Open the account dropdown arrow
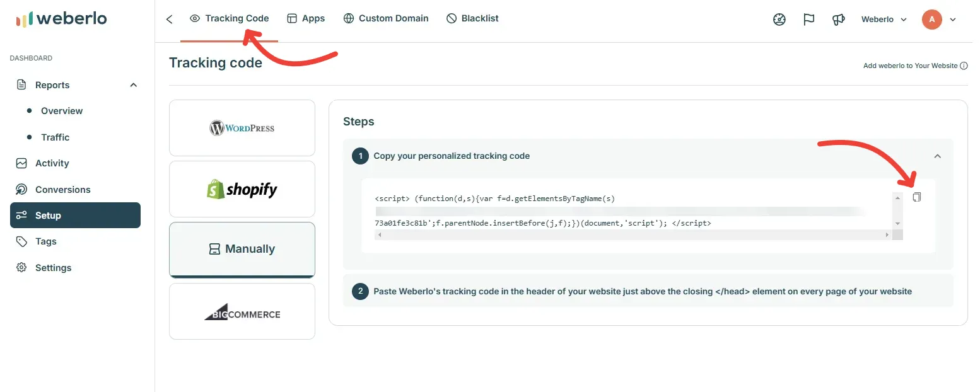The image size is (980, 392). pyautogui.click(x=953, y=20)
